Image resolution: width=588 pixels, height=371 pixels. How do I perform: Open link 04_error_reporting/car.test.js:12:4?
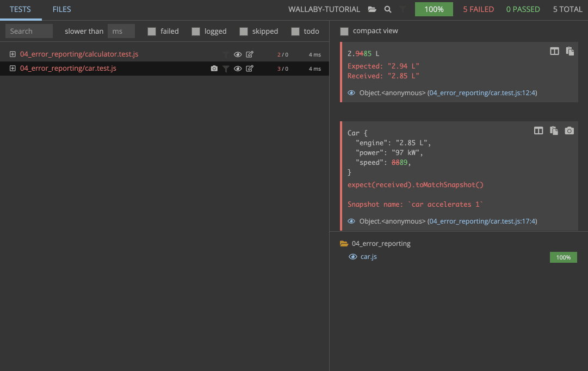click(x=482, y=93)
